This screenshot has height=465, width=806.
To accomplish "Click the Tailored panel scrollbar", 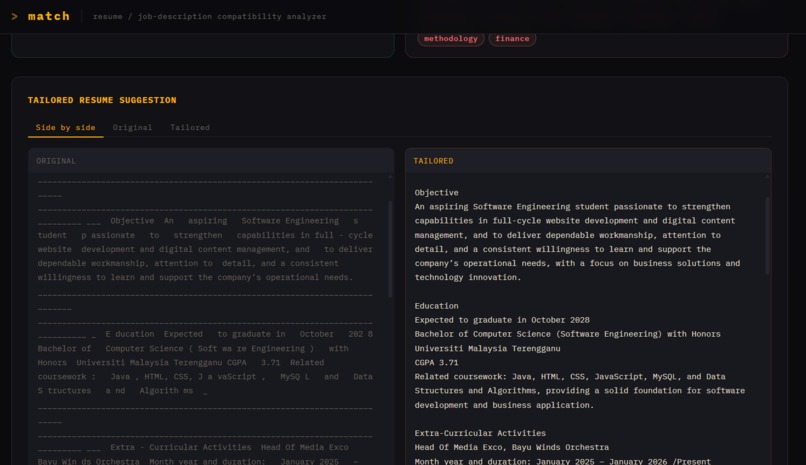I will point(767,235).
